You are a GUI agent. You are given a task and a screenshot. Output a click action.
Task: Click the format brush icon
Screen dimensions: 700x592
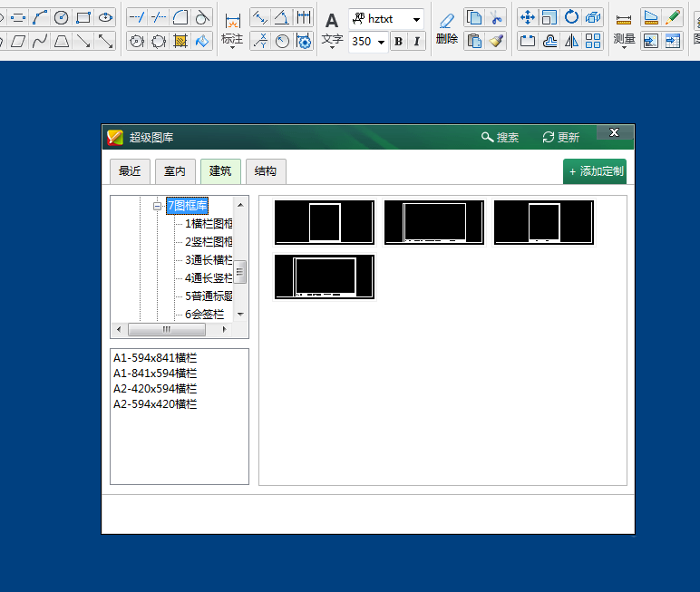(x=496, y=42)
